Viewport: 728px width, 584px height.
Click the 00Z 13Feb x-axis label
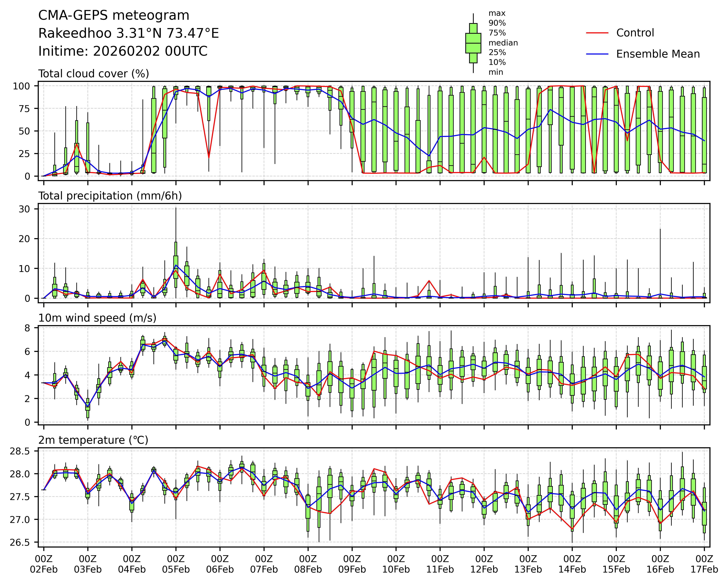tap(528, 564)
